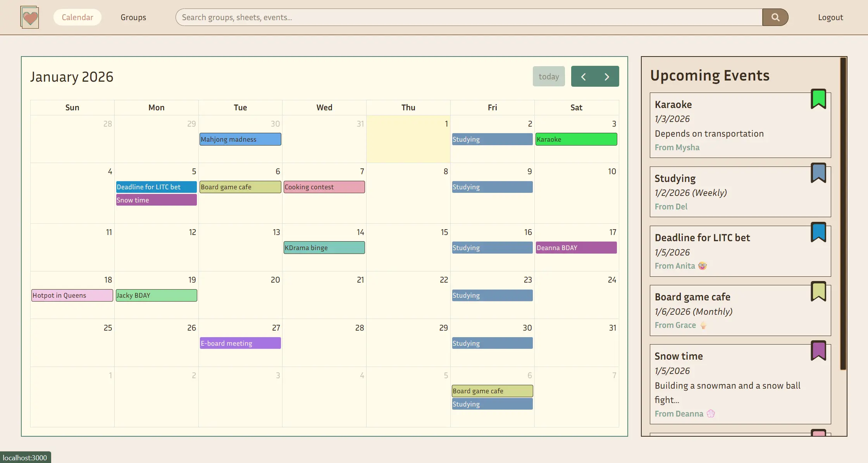Switch to the Calendar tab
The height and width of the screenshot is (463, 868).
(77, 17)
